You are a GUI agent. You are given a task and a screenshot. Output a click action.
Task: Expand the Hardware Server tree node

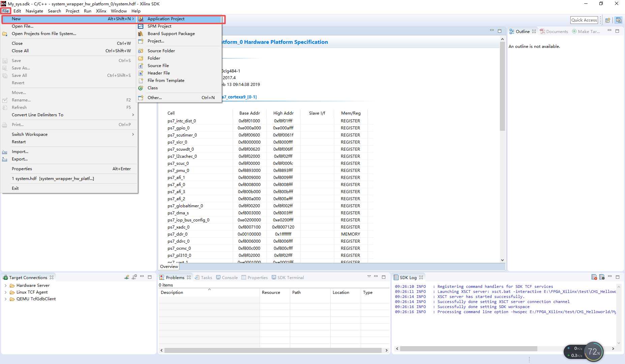click(x=5, y=285)
